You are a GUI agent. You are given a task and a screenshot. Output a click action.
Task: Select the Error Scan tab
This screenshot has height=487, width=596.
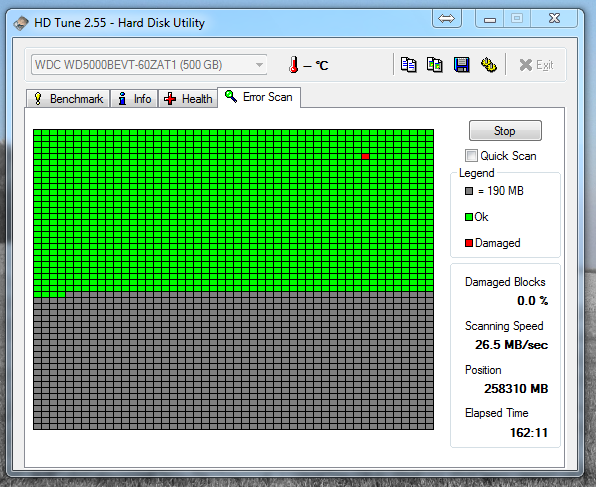[x=259, y=97]
